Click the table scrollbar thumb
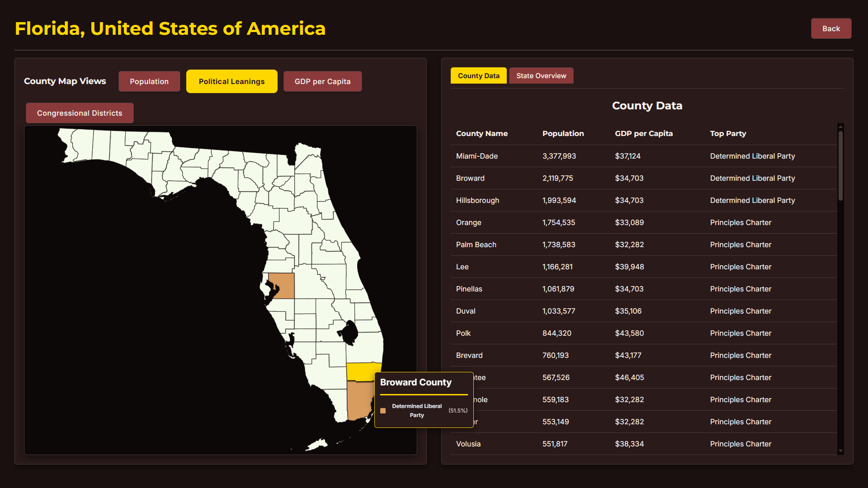The image size is (868, 488). point(840,165)
